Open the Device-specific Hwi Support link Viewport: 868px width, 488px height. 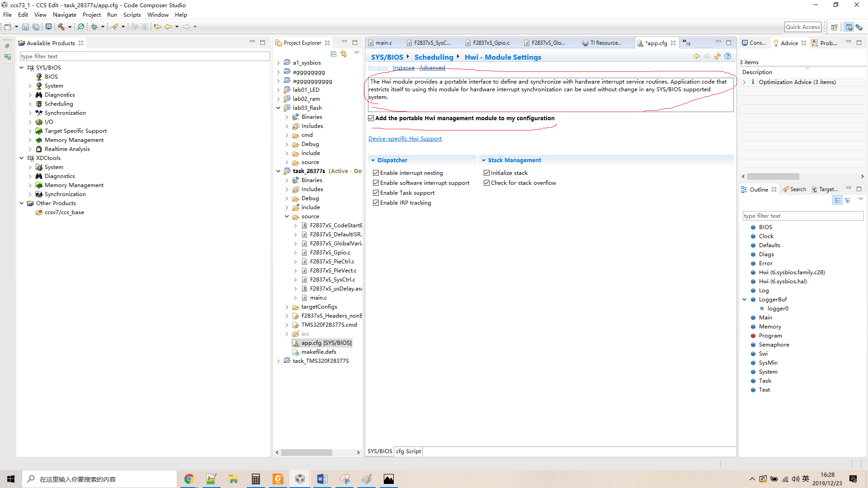pos(405,139)
